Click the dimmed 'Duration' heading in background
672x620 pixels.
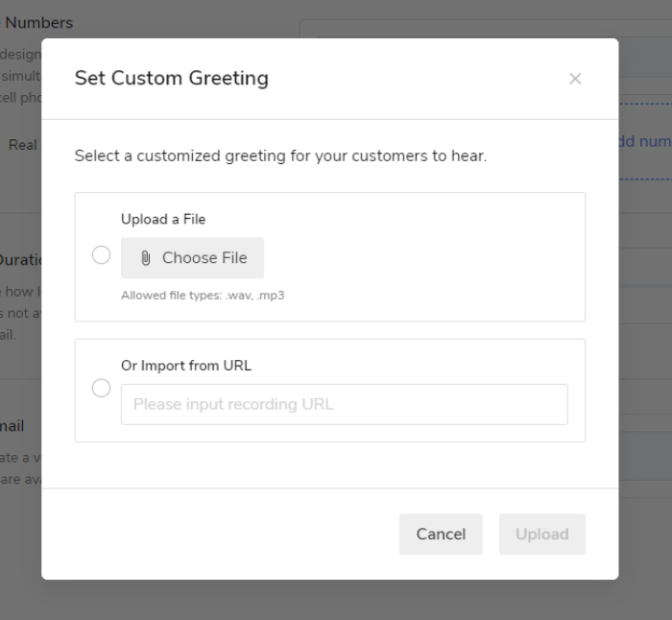point(19,259)
